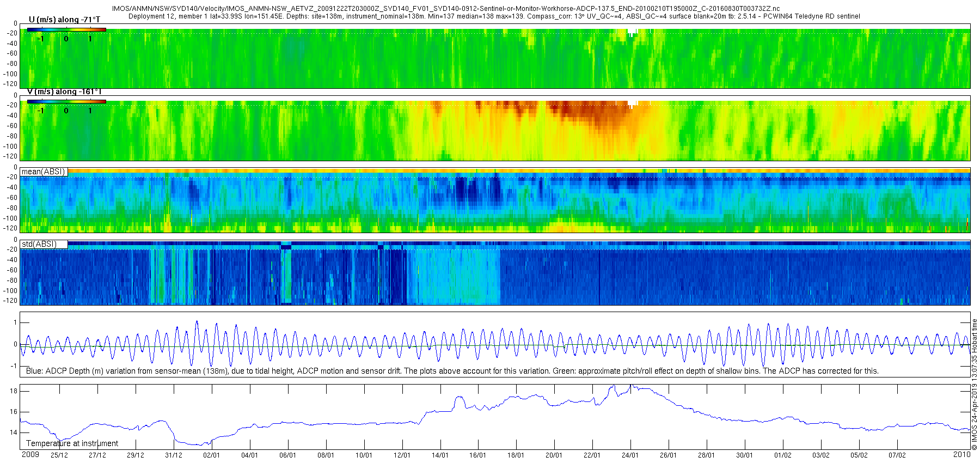Screen dimensions: 980x463
Task: Click the '-80' depth tick of mean(ABSI) panel
Action: (12, 208)
